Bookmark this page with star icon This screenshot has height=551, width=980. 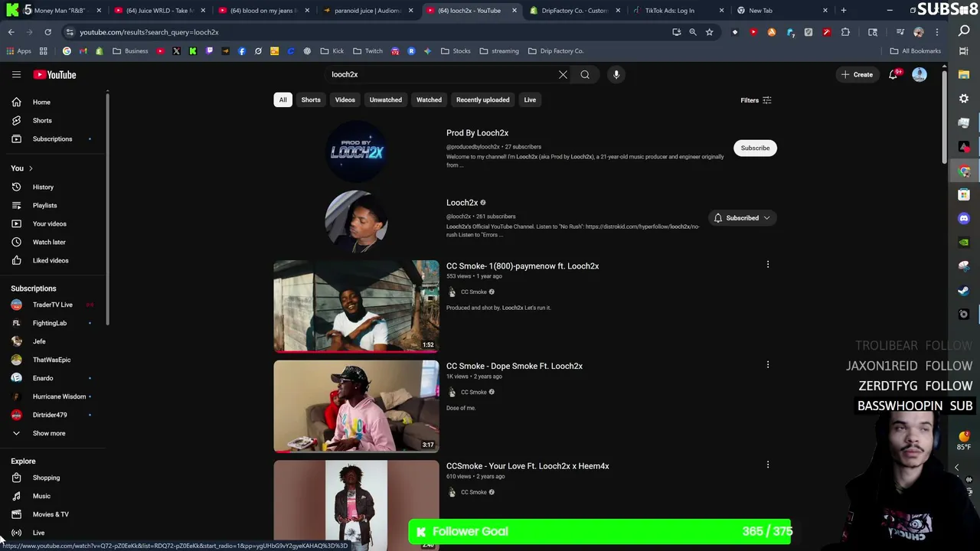[x=710, y=32]
